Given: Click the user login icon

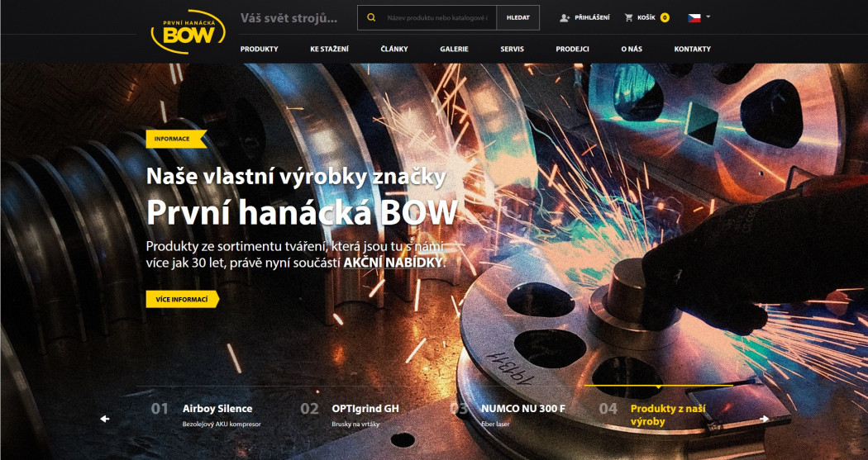Looking at the screenshot, I should coord(565,17).
